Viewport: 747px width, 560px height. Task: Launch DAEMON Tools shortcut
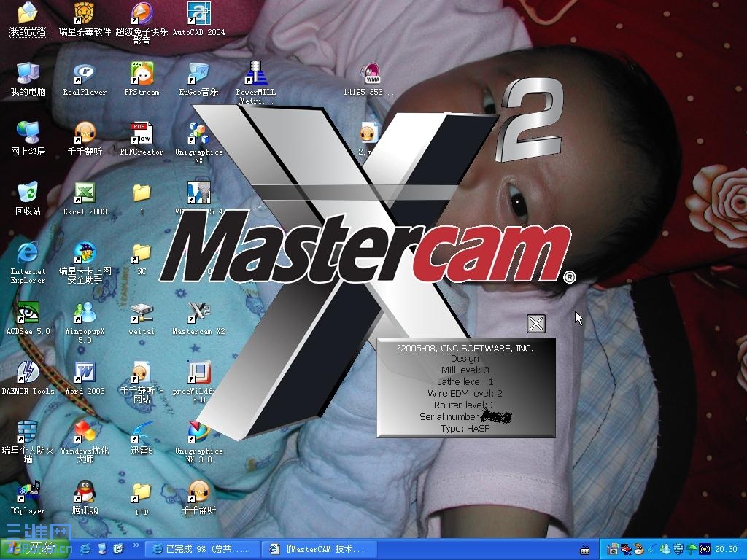point(28,378)
